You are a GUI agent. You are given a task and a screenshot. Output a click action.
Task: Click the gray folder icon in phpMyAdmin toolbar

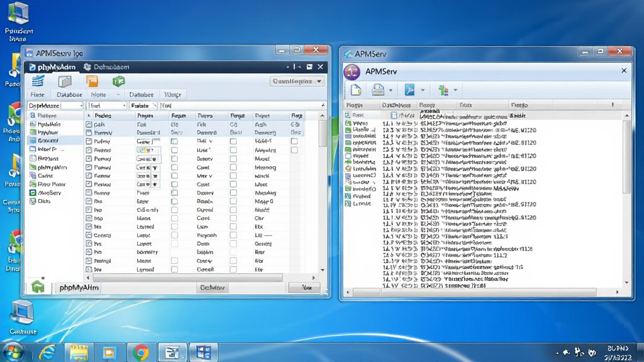pos(65,81)
